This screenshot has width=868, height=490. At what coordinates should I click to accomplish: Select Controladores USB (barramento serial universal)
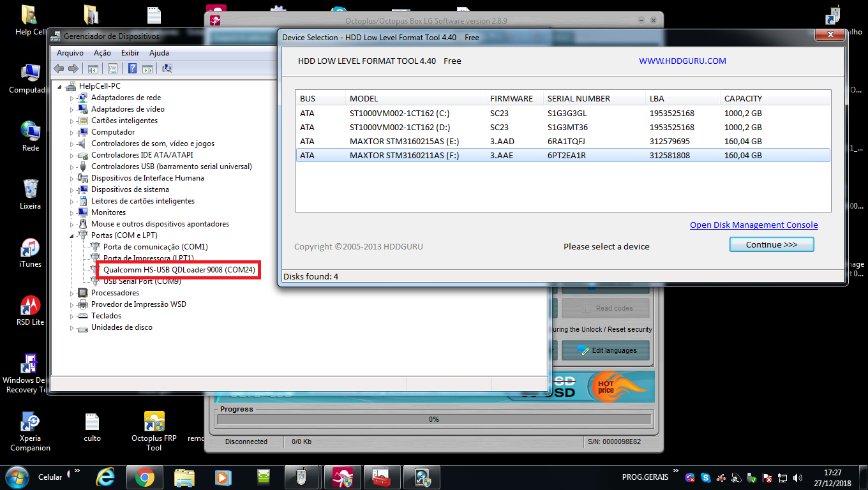(171, 167)
